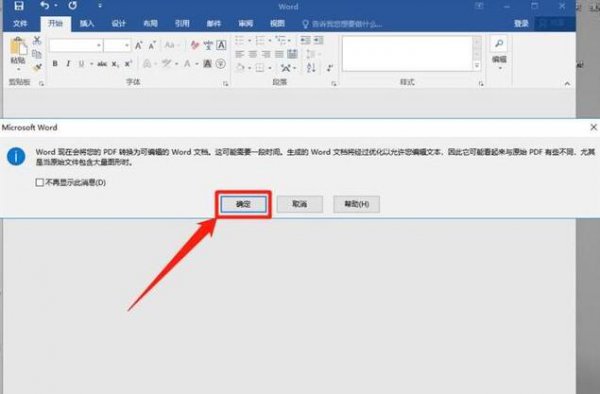
Task: Click the Cut scissors icon
Action: click(37, 40)
